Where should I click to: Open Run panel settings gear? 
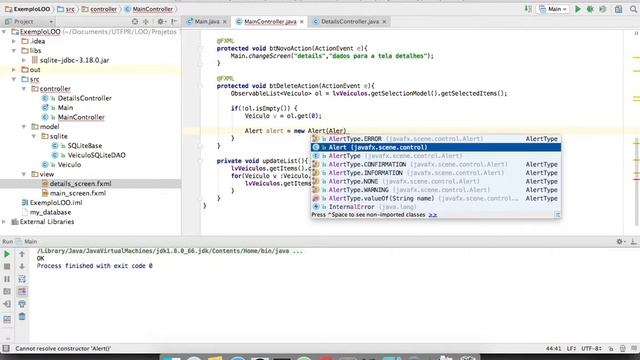[620, 242]
